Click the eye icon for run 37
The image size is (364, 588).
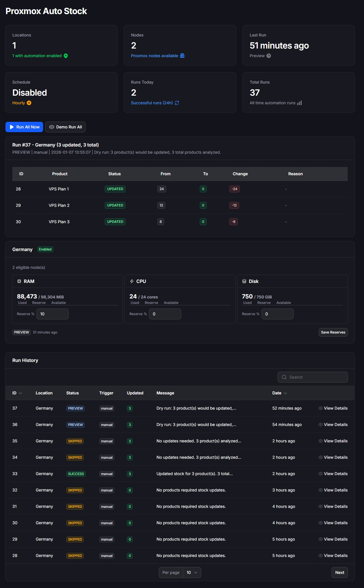click(x=320, y=408)
